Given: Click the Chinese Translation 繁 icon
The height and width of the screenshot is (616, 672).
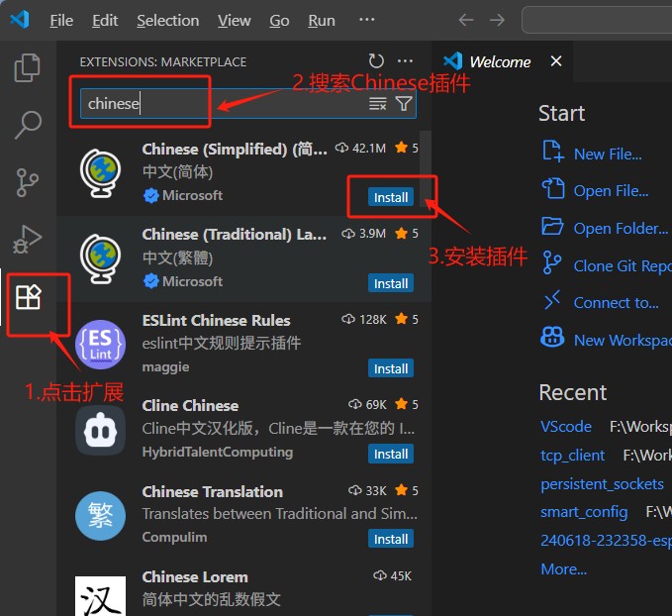Looking at the screenshot, I should point(100,516).
